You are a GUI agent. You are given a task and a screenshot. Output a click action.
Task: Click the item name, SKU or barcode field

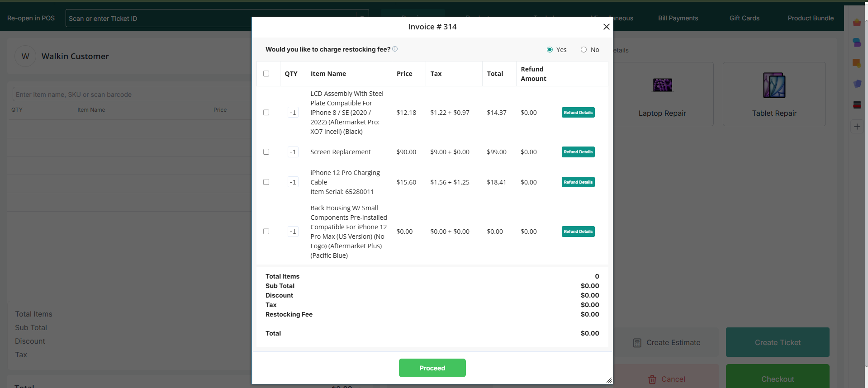pyautogui.click(x=132, y=95)
